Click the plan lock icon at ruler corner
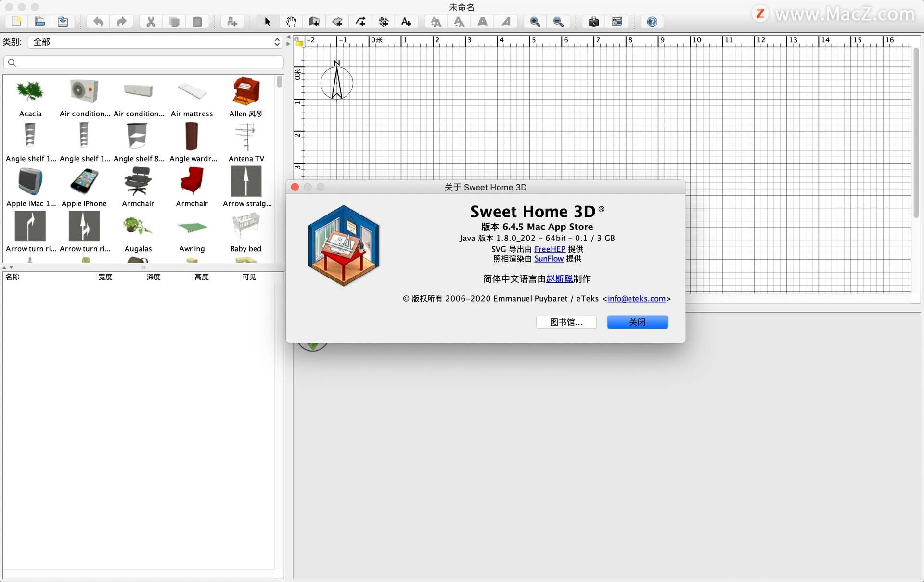This screenshot has height=582, width=924. click(x=299, y=41)
